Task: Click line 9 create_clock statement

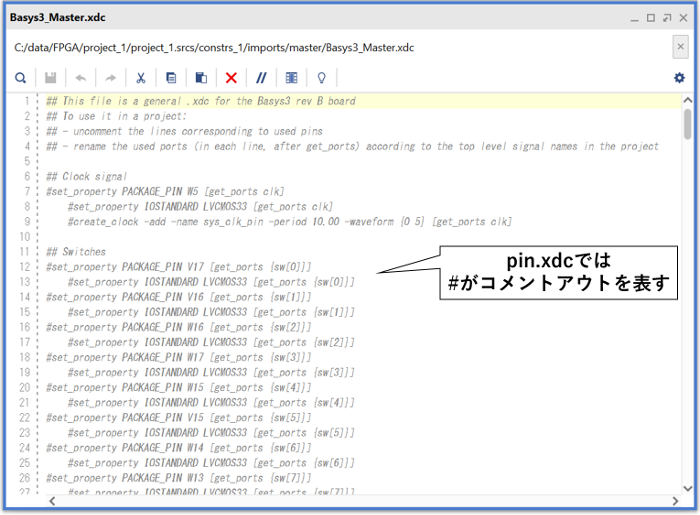Action: click(290, 222)
